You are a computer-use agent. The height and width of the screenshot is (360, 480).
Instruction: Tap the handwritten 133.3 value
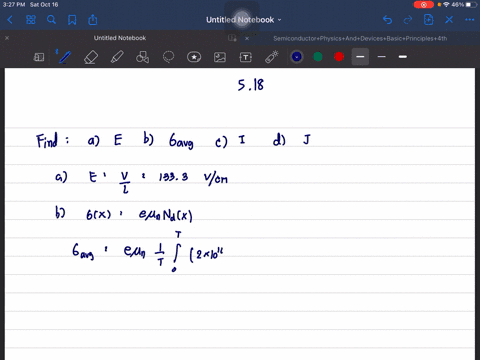coord(173,177)
